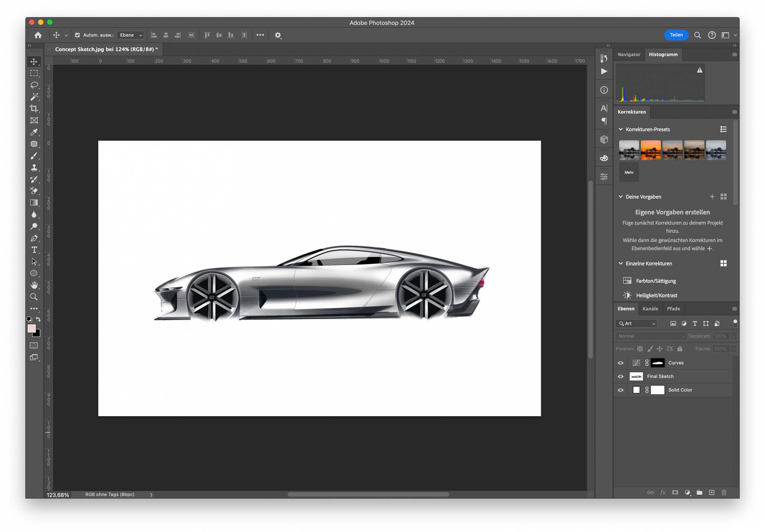Hide the Solid Color layer
Image resolution: width=765 pixels, height=532 pixels.
620,390
